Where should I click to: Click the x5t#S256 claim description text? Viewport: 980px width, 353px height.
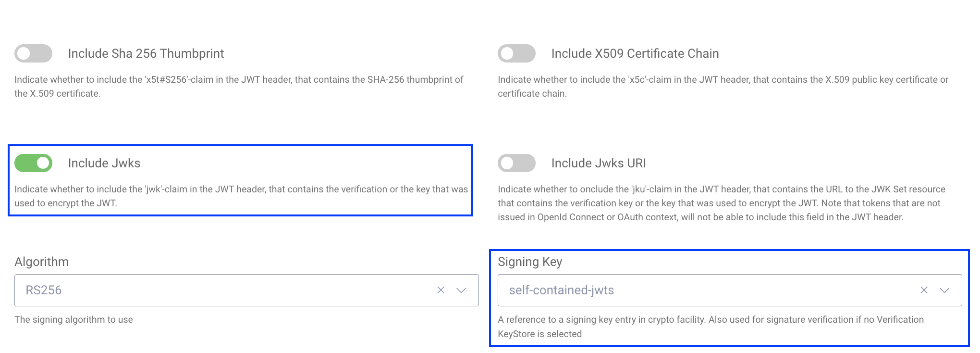(x=239, y=87)
